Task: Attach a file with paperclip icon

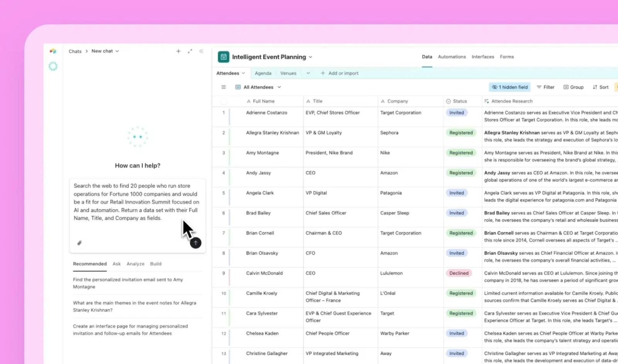Action: coord(79,243)
